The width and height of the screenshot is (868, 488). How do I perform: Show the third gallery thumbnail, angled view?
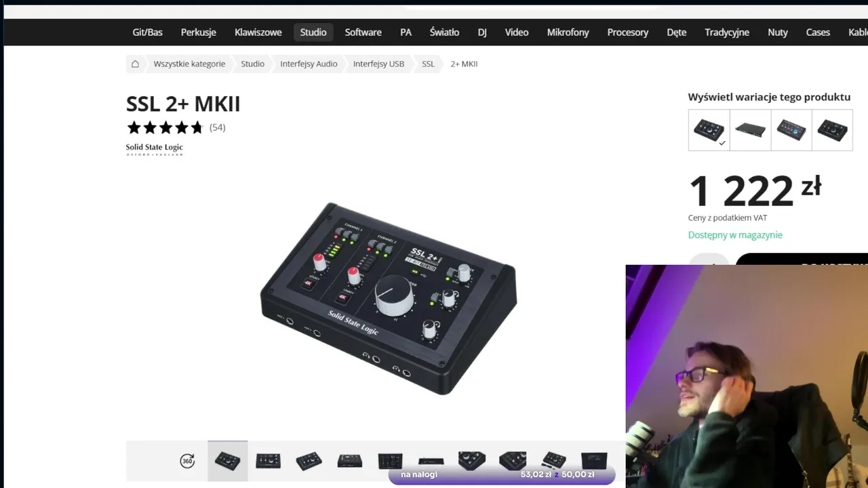click(309, 461)
